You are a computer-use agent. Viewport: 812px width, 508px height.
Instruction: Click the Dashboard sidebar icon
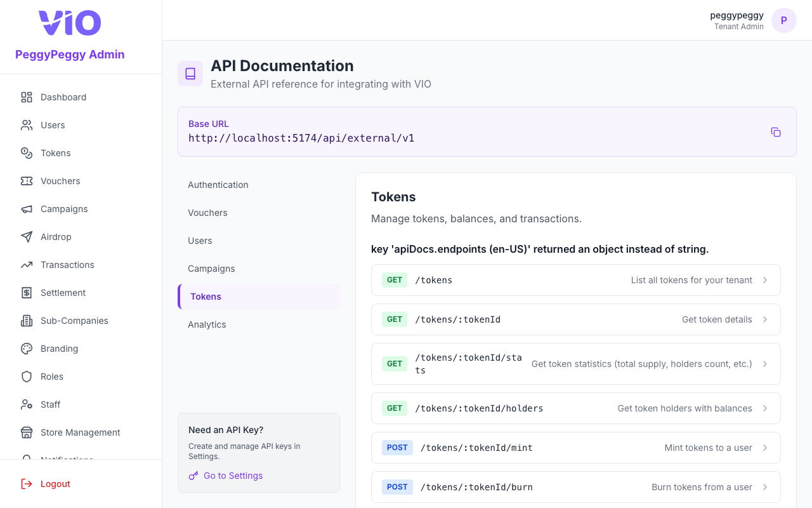point(27,97)
